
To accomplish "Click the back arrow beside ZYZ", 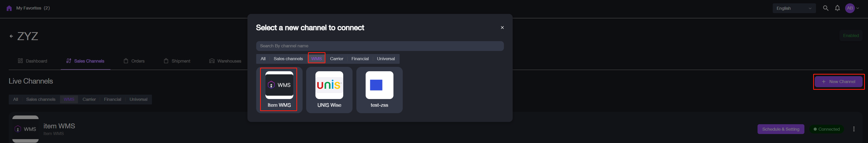I will 11,36.
